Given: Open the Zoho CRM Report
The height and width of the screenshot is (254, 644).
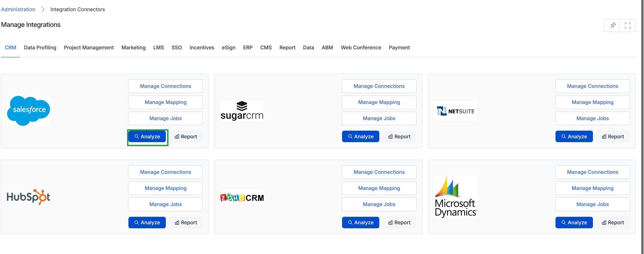Looking at the screenshot, I should (x=399, y=223).
